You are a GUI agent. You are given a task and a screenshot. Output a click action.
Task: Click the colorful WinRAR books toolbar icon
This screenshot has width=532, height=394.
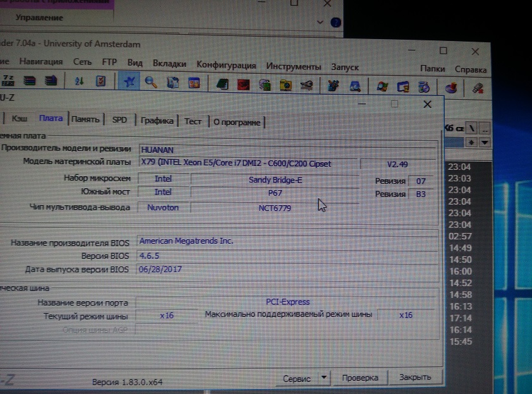pos(30,81)
